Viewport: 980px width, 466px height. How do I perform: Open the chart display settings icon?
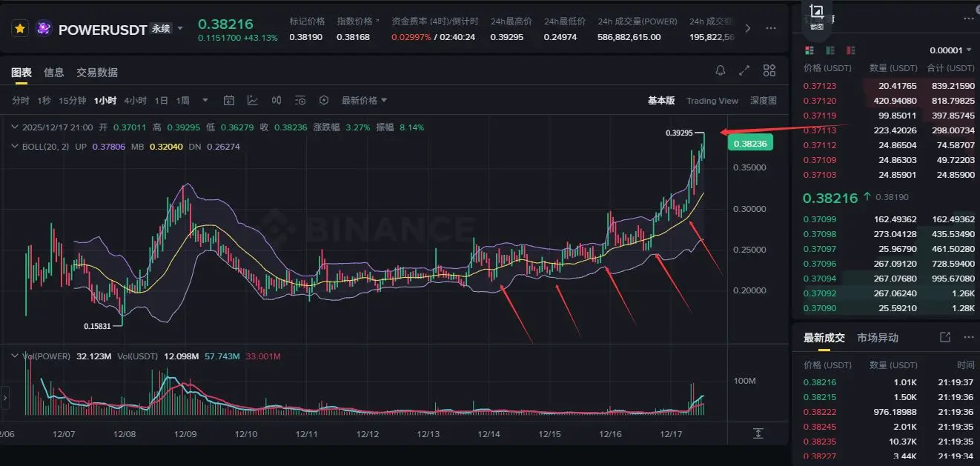[300, 101]
